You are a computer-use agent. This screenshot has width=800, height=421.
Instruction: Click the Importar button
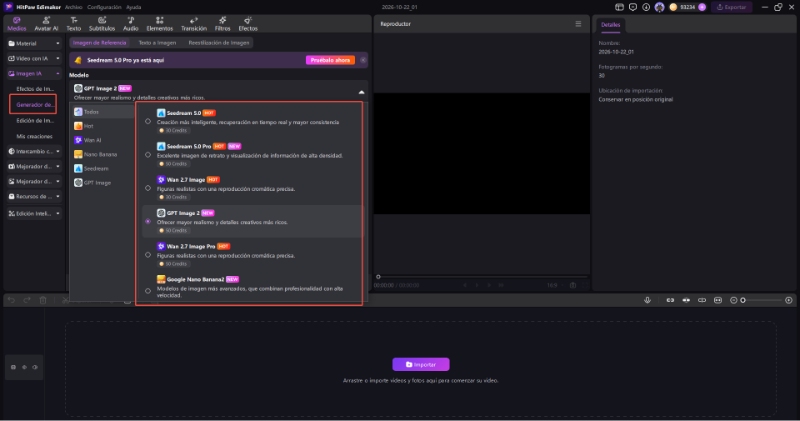(421, 364)
